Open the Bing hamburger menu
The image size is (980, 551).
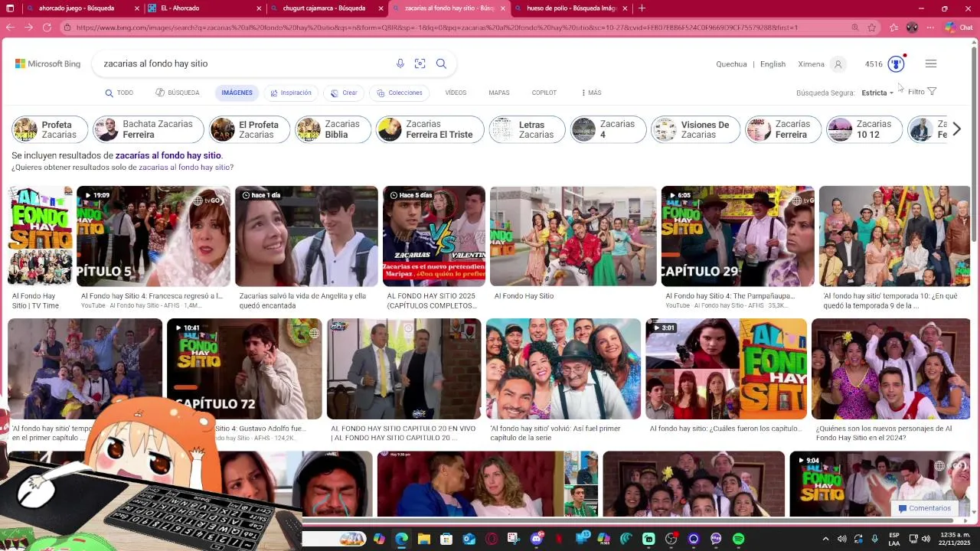click(x=931, y=64)
